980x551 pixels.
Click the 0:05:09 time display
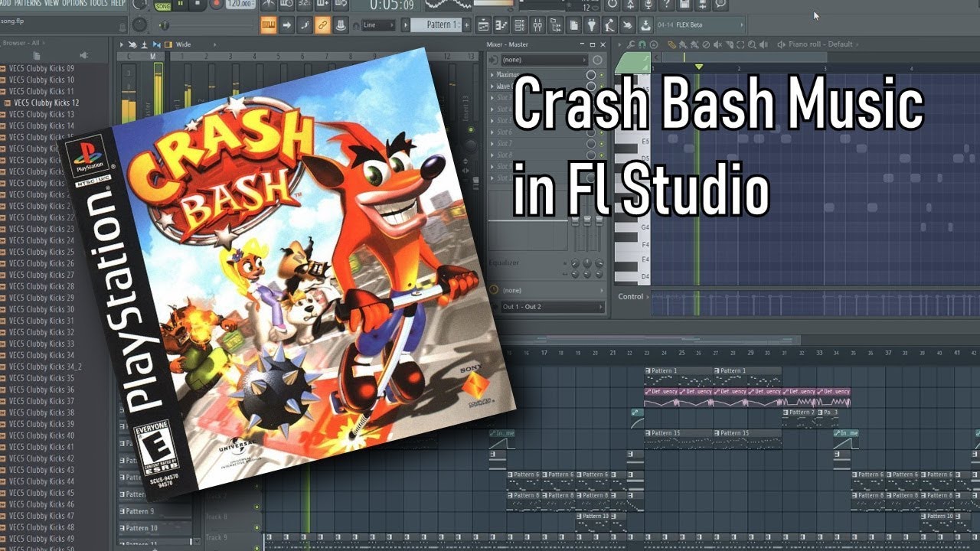click(x=392, y=5)
